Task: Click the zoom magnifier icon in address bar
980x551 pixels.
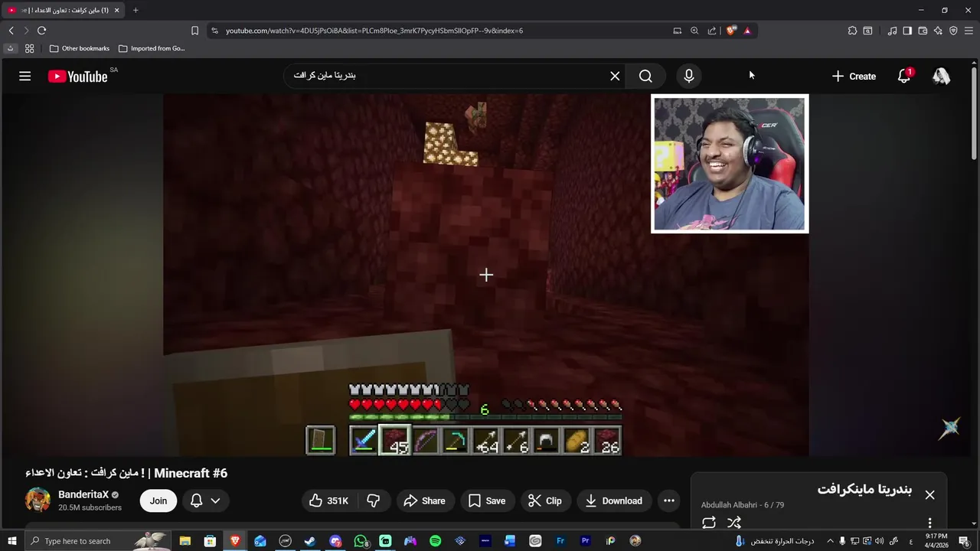Action: point(694,31)
